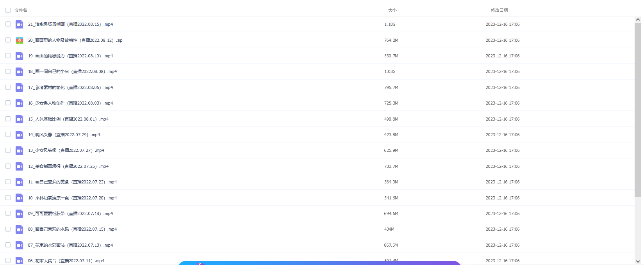This screenshot has width=644, height=265.
Task: Click the scrollbar down arrow
Action: coord(638,261)
